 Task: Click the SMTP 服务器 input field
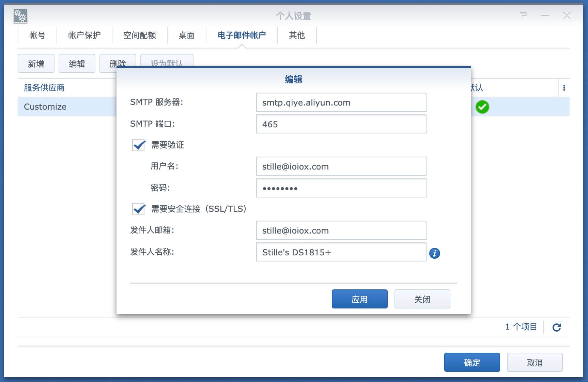341,102
